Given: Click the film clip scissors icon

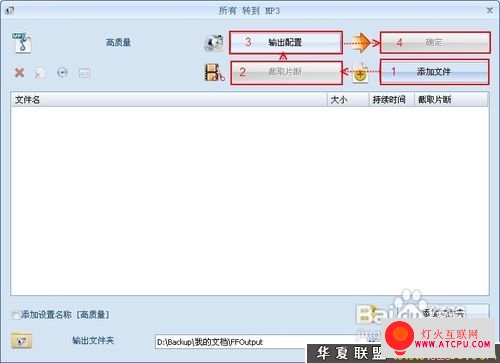Looking at the screenshot, I should (214, 72).
